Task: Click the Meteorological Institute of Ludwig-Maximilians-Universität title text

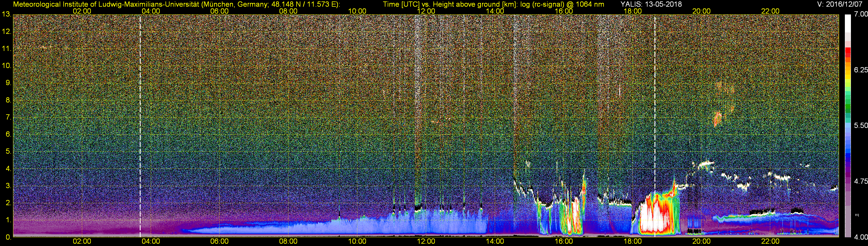Action: [176, 4]
